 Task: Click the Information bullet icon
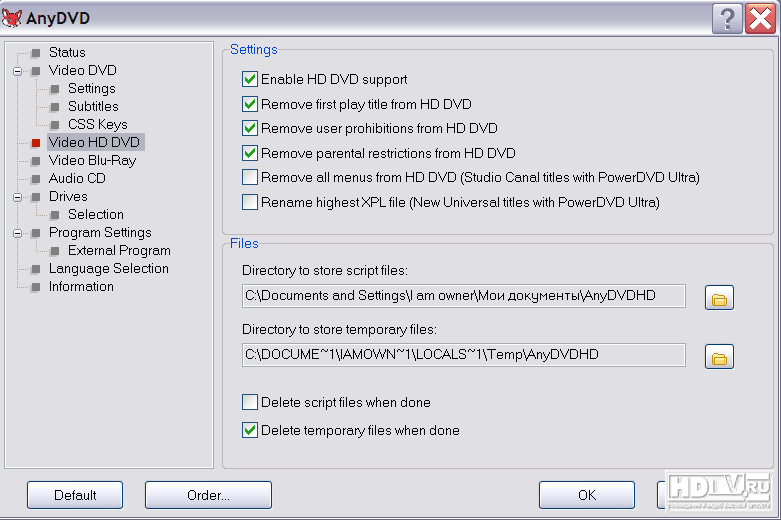tap(36, 287)
